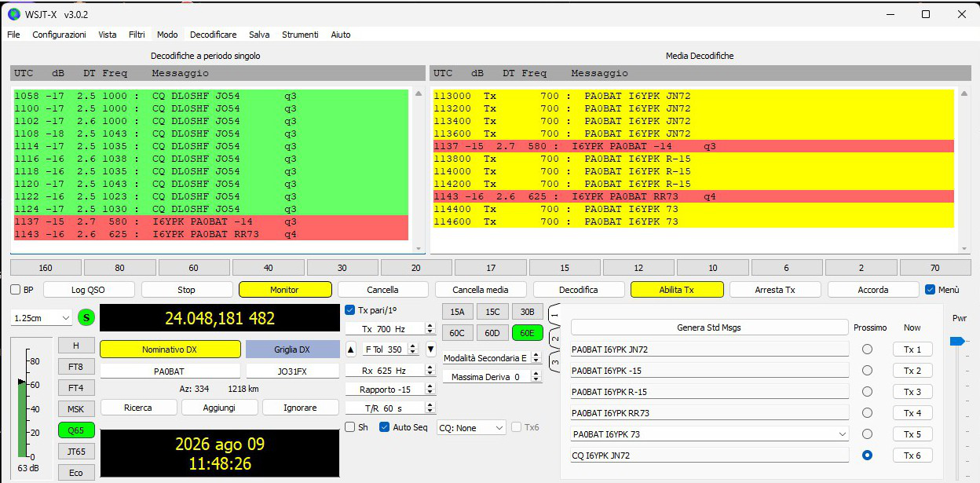Click the WSJT-X app icon in title bar
980x483 pixels.
13,14
